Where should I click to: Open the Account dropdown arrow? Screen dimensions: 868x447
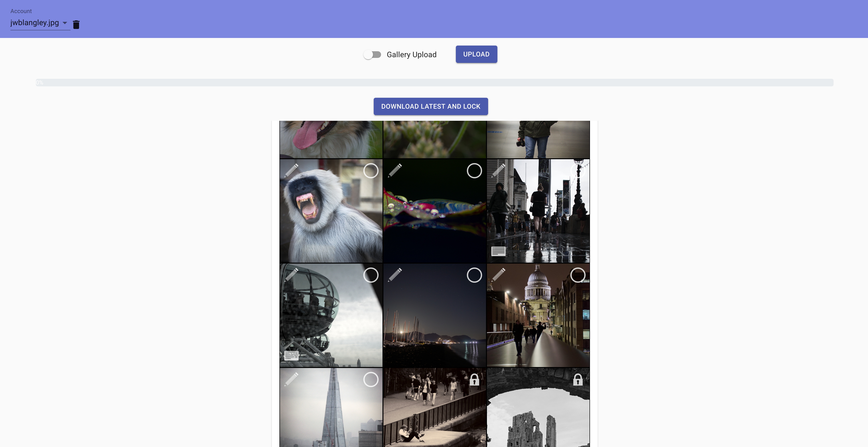click(x=65, y=23)
